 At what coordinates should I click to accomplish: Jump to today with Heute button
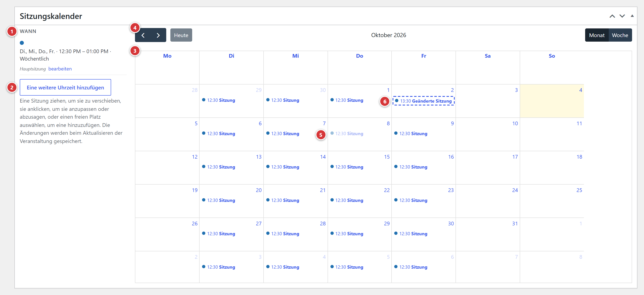pyautogui.click(x=181, y=35)
